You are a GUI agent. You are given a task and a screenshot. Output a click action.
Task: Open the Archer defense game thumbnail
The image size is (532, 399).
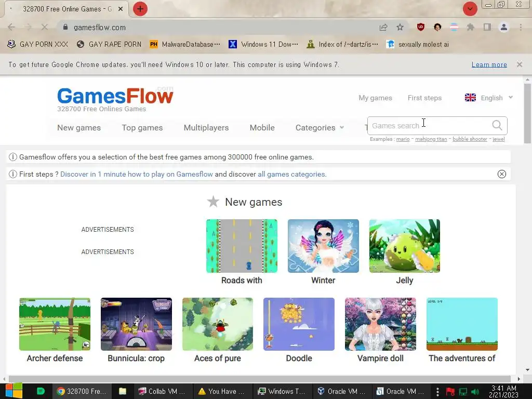[x=55, y=324]
